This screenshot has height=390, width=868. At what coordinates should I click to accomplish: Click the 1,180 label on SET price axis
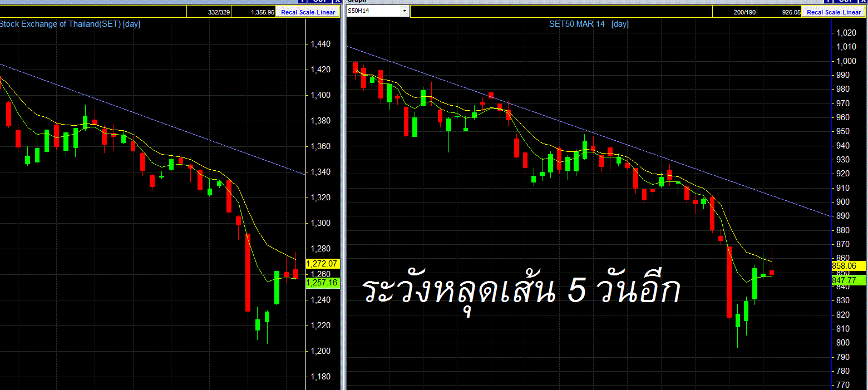click(x=321, y=377)
